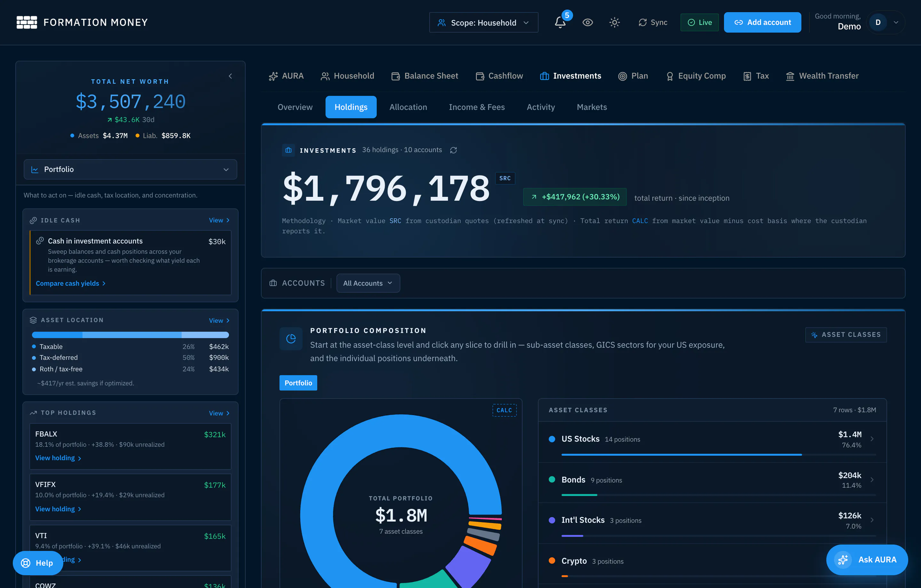Open the Income & Fees sub-tab
This screenshot has width=921, height=588.
click(x=476, y=107)
